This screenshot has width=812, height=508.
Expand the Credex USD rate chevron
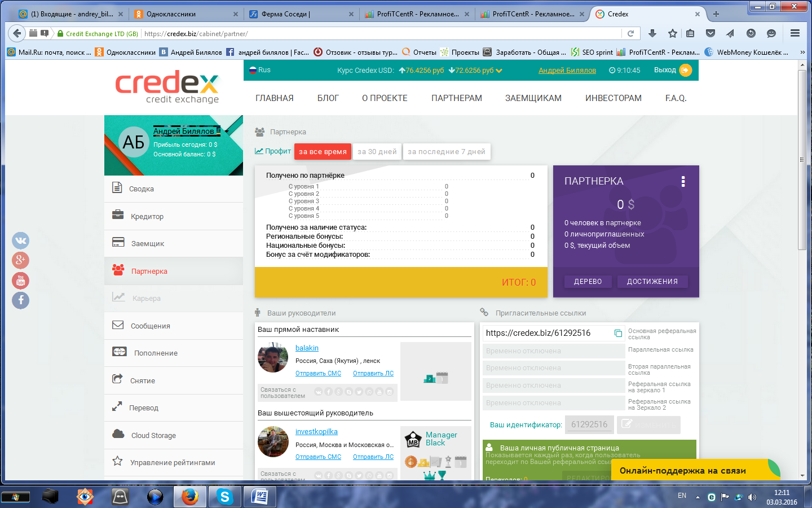click(498, 71)
